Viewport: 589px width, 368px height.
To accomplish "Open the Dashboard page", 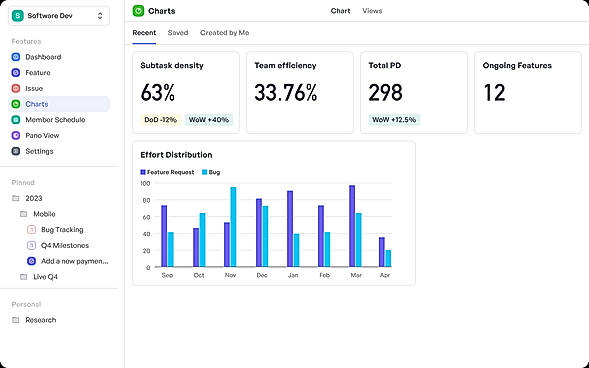I will click(x=59, y=57).
